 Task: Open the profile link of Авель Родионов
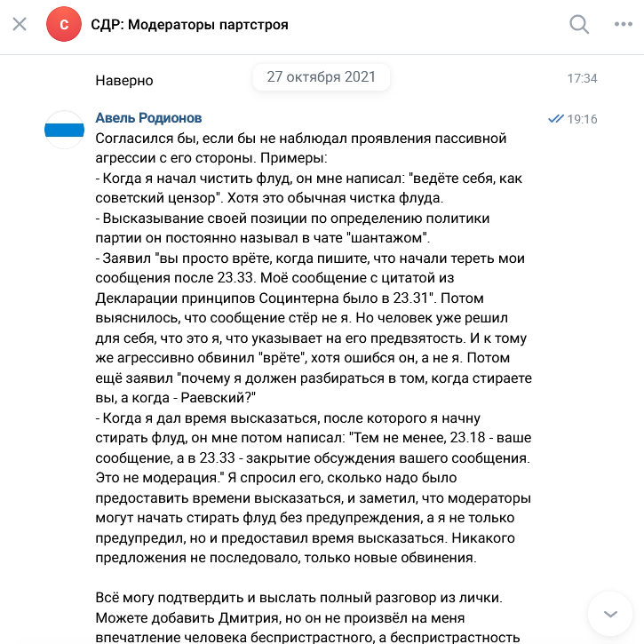(x=148, y=118)
